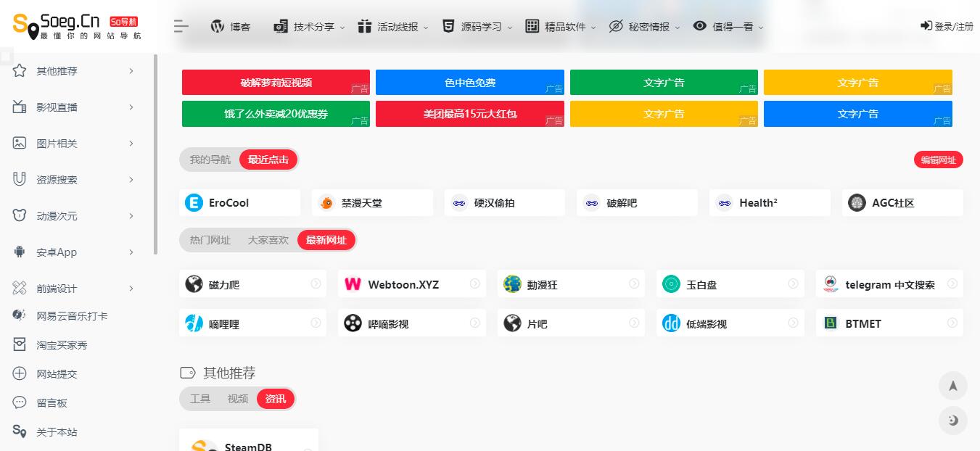Open the 嘀哩哩 site card
Image resolution: width=980 pixels, height=451 pixels.
coord(252,323)
